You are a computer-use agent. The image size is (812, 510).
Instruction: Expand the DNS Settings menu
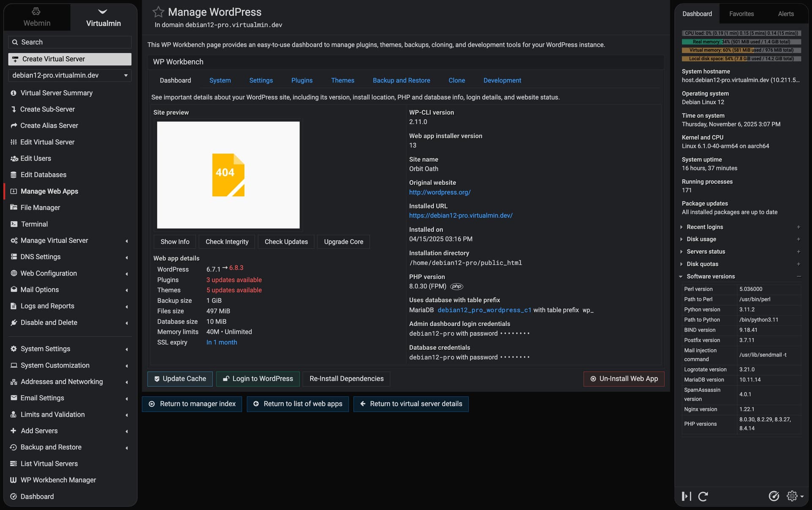[41, 257]
